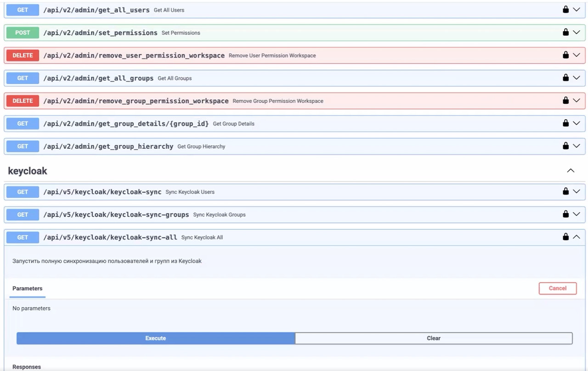Click lock icon on set_permissions endpoint
This screenshot has height=371, width=588.
[x=566, y=32]
